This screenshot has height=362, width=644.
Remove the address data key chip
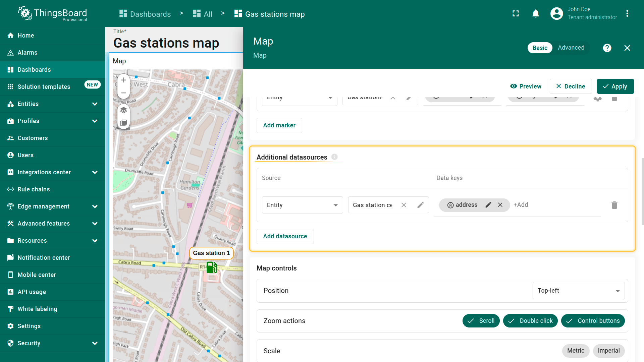[500, 205]
